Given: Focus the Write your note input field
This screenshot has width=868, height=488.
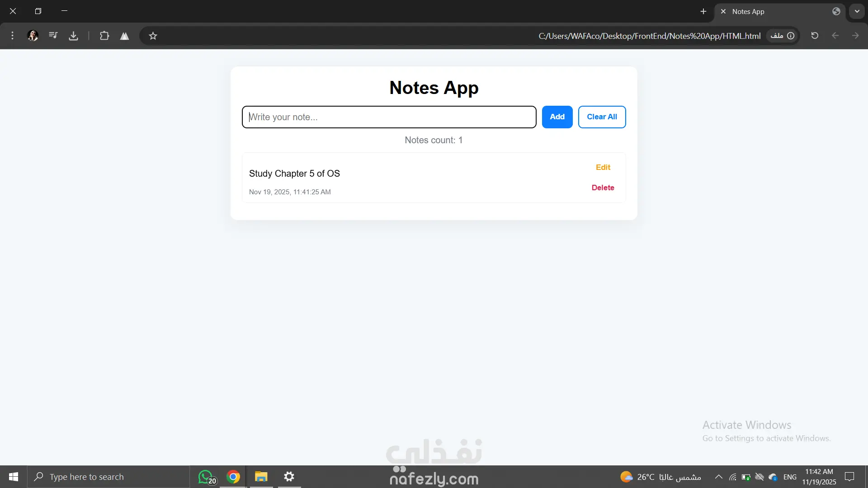Looking at the screenshot, I should [389, 117].
